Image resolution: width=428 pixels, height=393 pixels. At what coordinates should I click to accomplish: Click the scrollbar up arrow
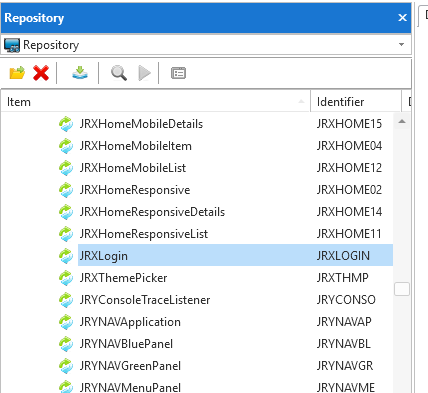(402, 121)
